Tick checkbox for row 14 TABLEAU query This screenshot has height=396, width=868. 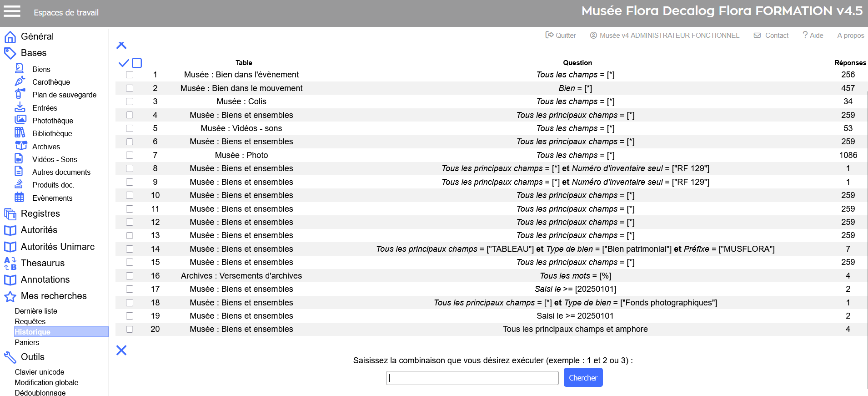point(130,249)
